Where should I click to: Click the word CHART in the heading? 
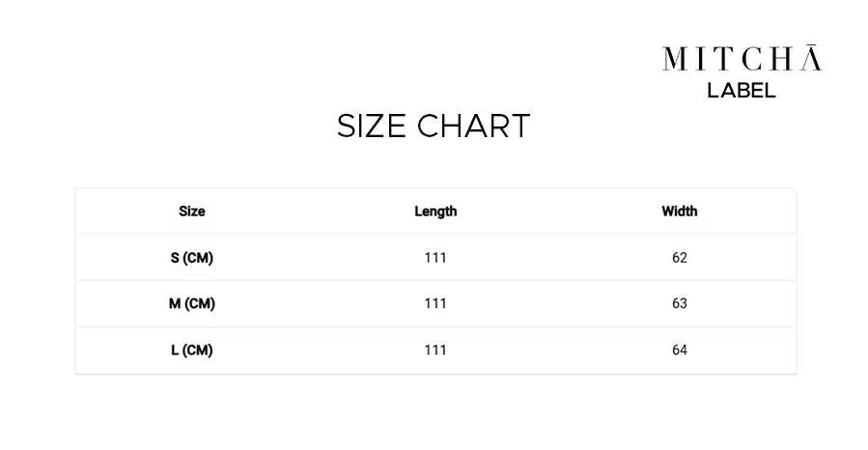[474, 127]
